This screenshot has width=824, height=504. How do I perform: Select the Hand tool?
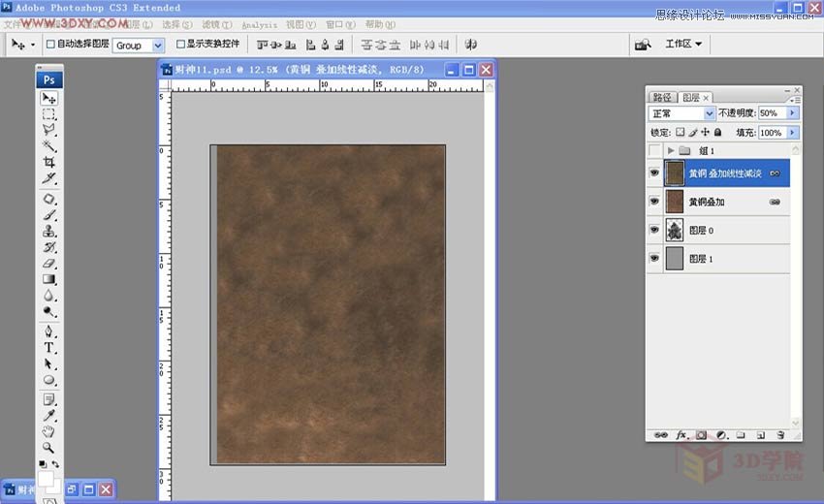tap(48, 432)
